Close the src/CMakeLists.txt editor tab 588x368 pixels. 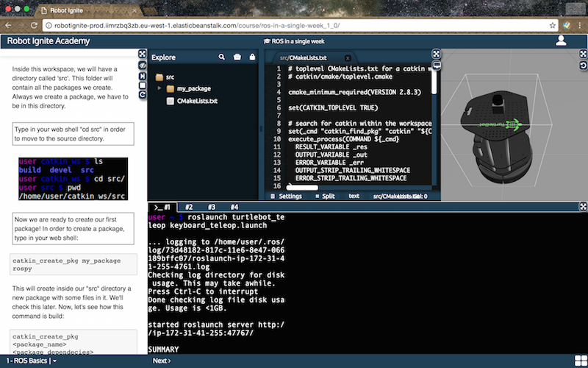coord(348,58)
